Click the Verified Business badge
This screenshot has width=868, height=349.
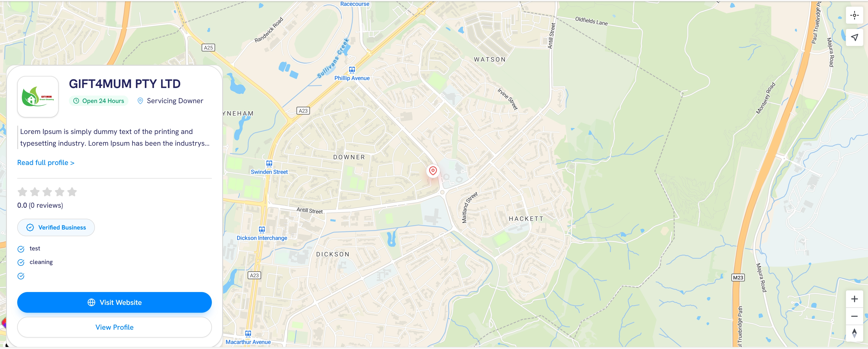56,227
